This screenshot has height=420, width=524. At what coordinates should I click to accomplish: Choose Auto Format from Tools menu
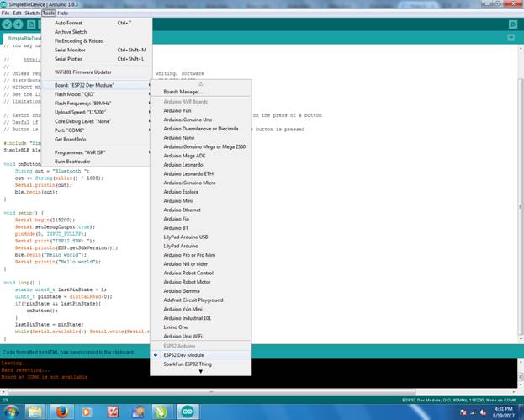click(x=97, y=23)
